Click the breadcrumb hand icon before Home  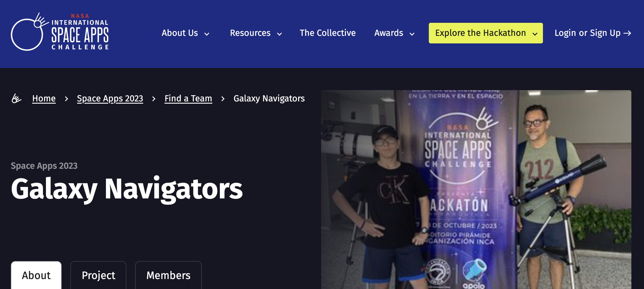pos(16,98)
